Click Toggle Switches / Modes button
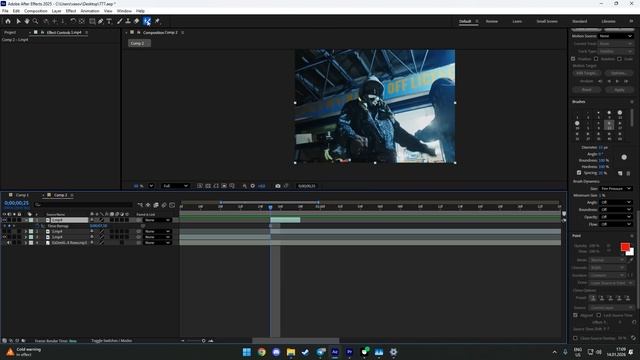 111,340
